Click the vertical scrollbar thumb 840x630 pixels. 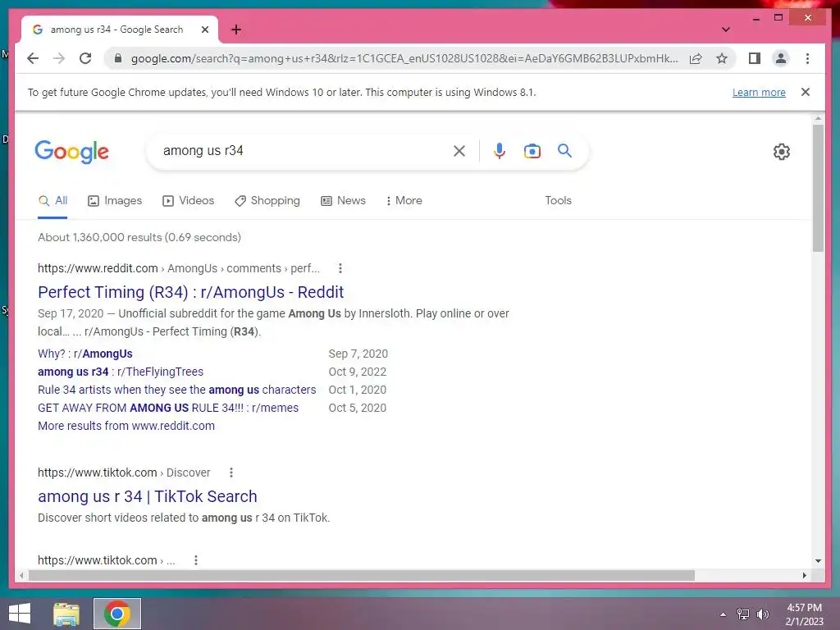pyautogui.click(x=818, y=188)
